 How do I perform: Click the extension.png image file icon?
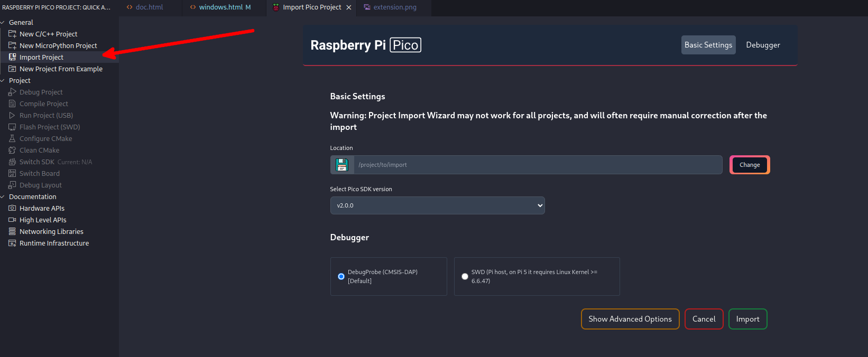[x=367, y=7]
